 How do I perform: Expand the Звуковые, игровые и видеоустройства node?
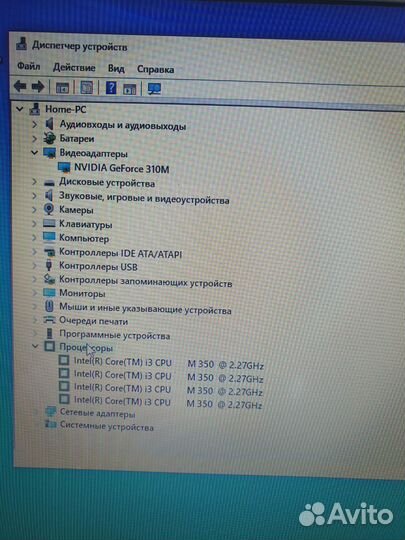coord(34,196)
